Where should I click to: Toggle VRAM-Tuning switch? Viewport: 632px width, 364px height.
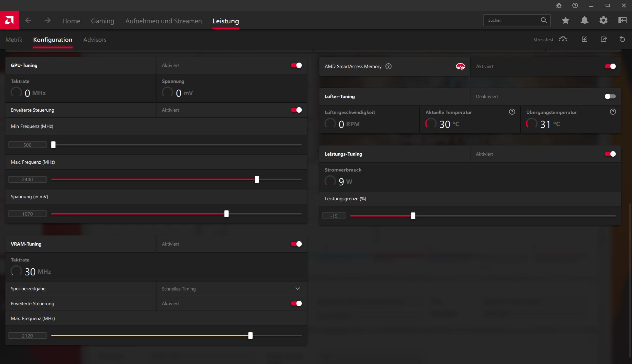point(296,244)
